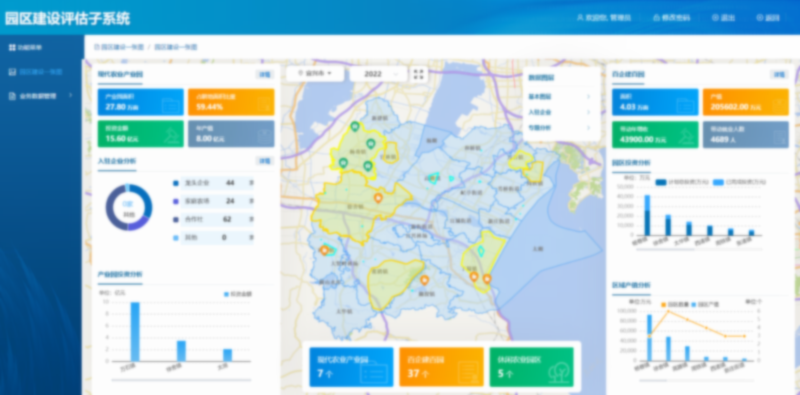Click the topmost green map marker in the yellow region
Viewport: 800px width, 395px height.
[355, 127]
